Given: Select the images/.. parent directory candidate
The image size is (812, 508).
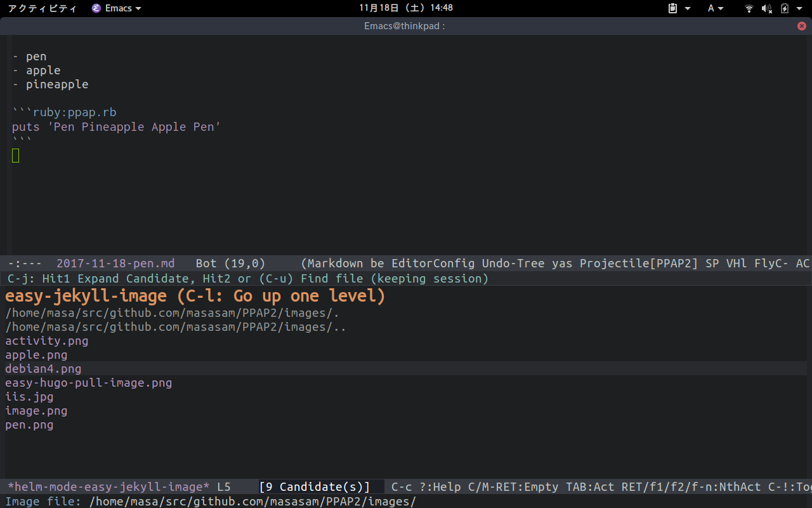Looking at the screenshot, I should 176,327.
